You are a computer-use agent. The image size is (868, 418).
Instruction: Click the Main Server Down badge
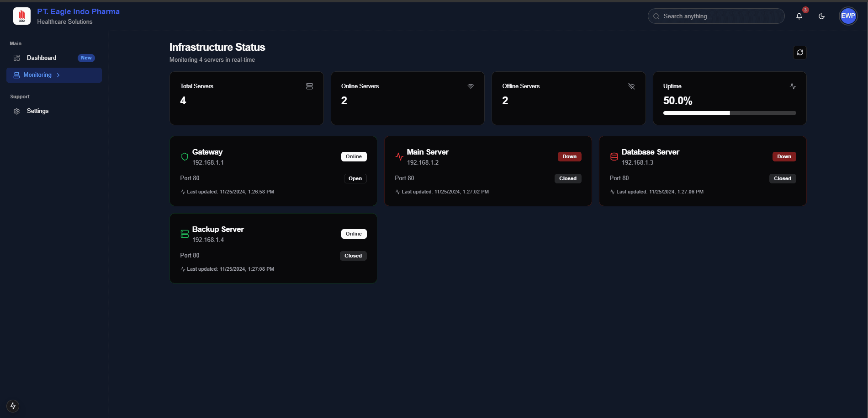[x=569, y=157]
